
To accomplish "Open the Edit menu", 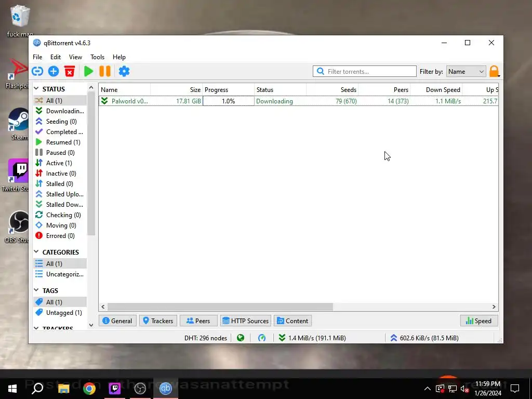I will 55,57.
